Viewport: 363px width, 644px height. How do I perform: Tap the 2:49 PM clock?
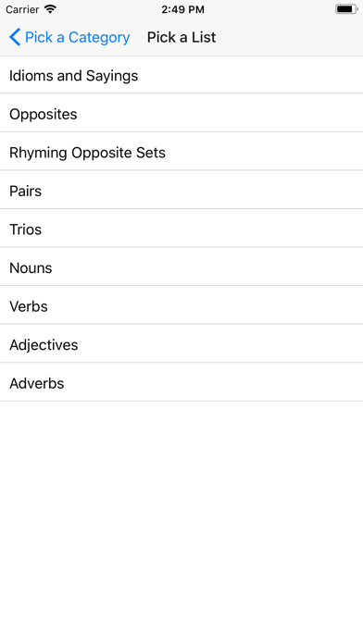tap(182, 9)
